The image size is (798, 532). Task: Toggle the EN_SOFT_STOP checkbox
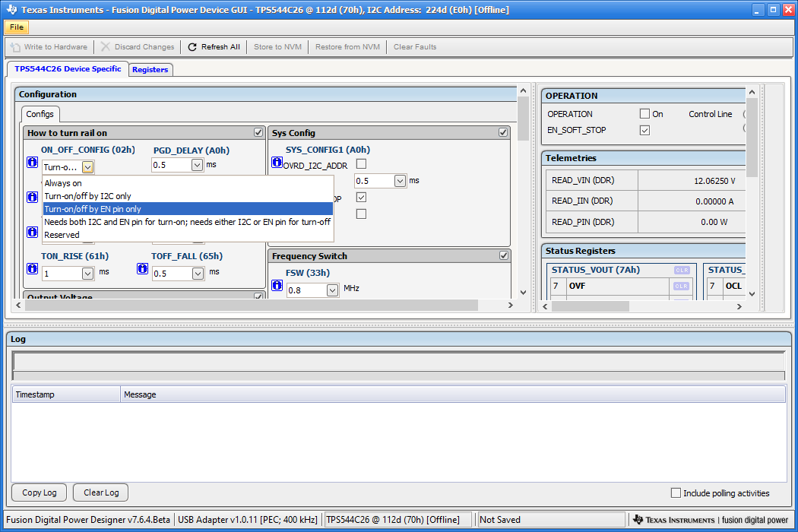pos(644,130)
